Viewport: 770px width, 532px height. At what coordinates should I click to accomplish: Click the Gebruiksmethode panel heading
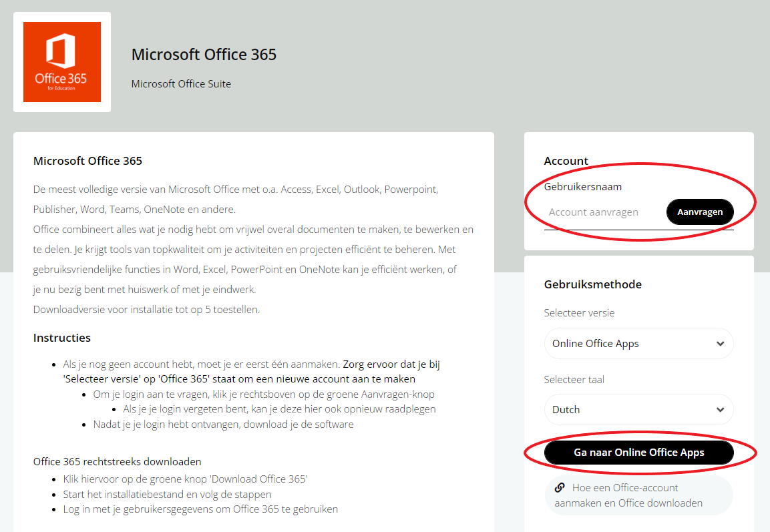click(593, 284)
